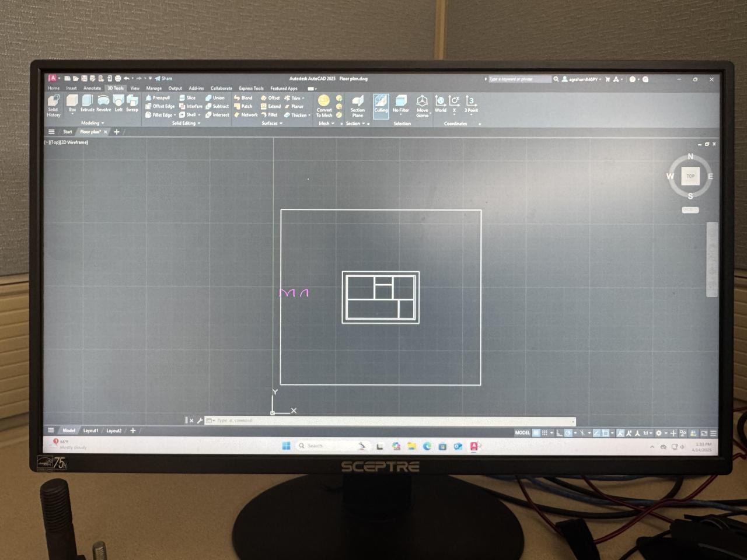
Task: Choose the Network surface tool
Action: [246, 115]
